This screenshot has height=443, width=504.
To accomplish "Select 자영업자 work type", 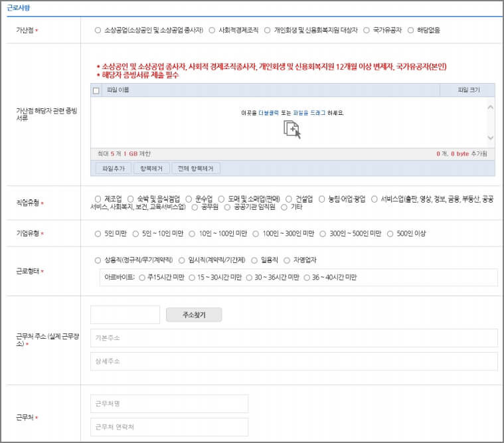I will point(287,260).
